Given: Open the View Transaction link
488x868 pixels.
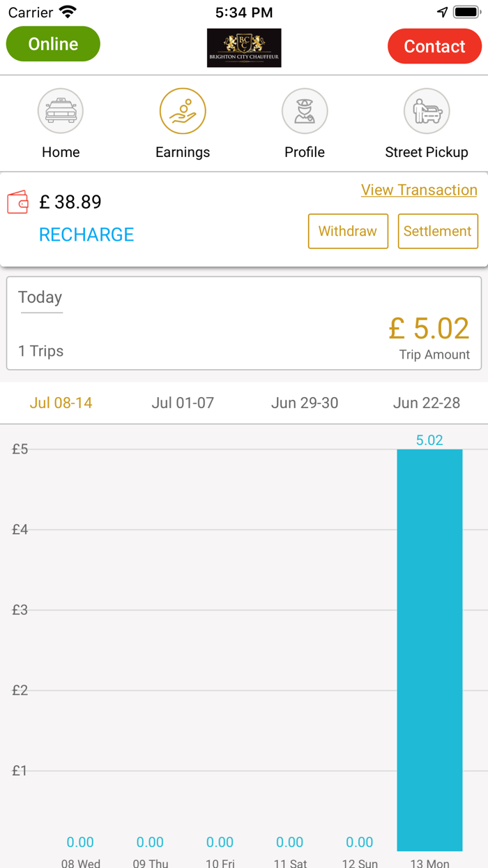Looking at the screenshot, I should (x=419, y=190).
